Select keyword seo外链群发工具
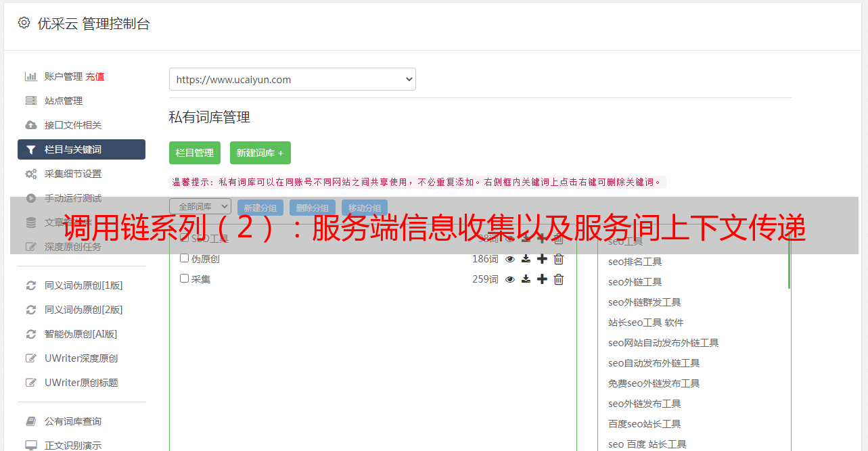This screenshot has width=868, height=451. click(644, 302)
